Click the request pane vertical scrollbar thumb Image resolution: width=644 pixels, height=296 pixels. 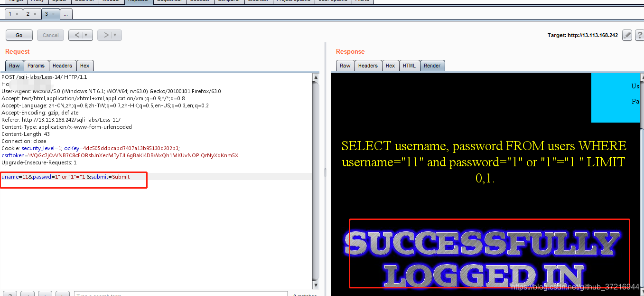tap(316, 181)
